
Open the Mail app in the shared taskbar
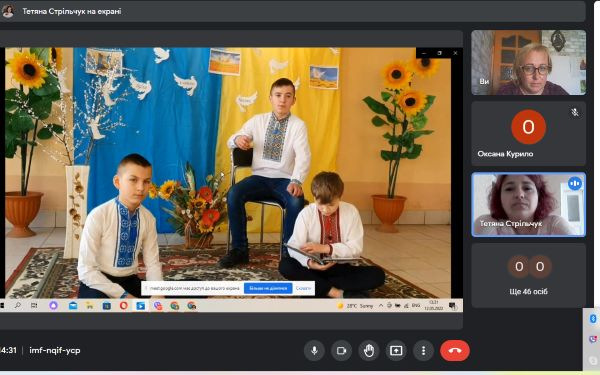click(x=73, y=305)
